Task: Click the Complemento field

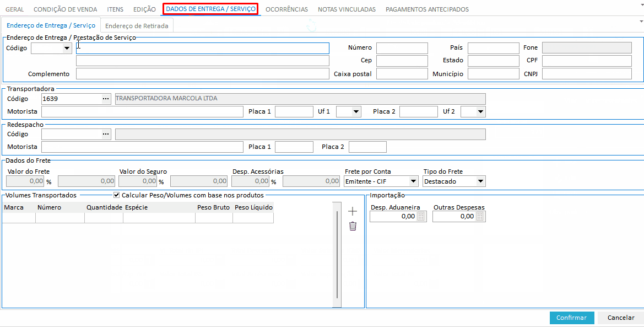Action: coord(203,74)
